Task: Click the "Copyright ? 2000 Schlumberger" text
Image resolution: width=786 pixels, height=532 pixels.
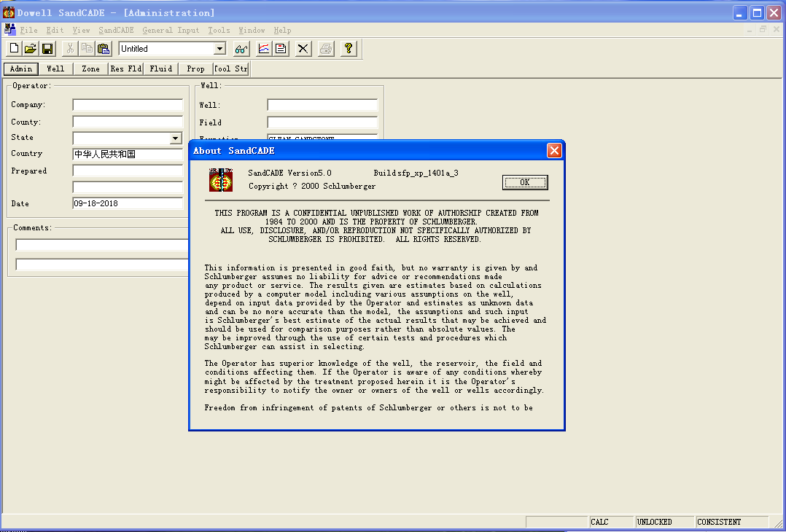Action: coord(312,186)
